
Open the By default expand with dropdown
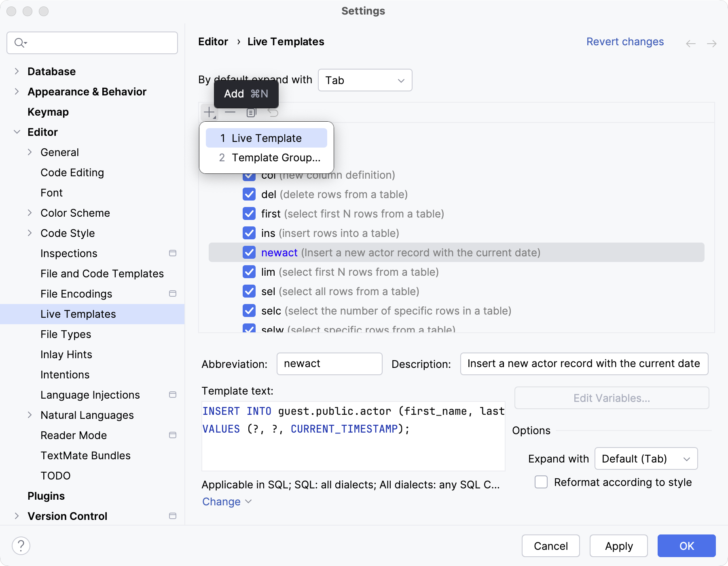point(364,80)
